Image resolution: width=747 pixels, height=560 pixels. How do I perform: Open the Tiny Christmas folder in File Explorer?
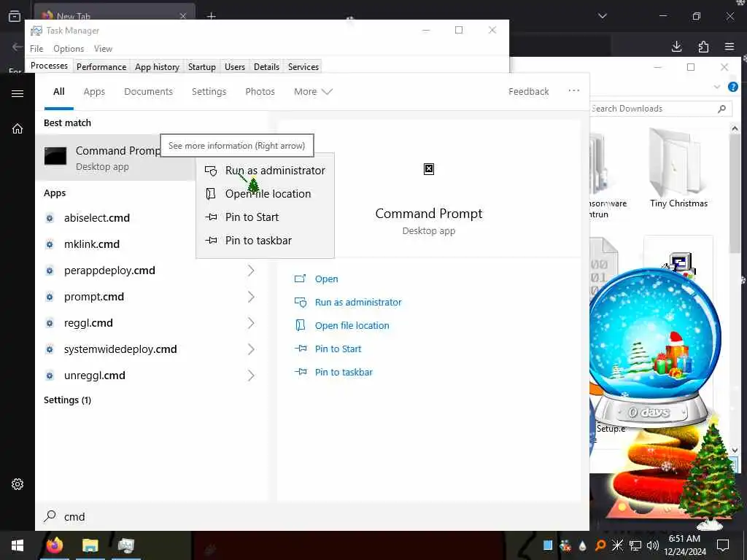[678, 168]
